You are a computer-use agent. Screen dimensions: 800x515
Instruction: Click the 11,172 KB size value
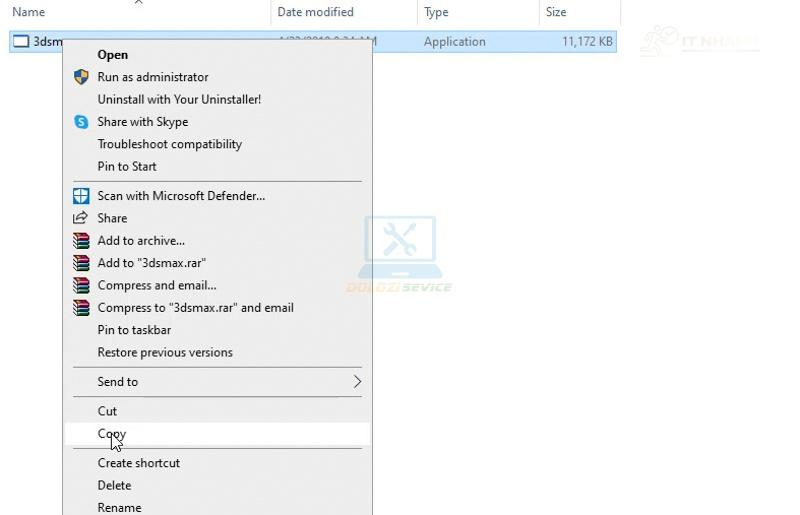coord(587,41)
